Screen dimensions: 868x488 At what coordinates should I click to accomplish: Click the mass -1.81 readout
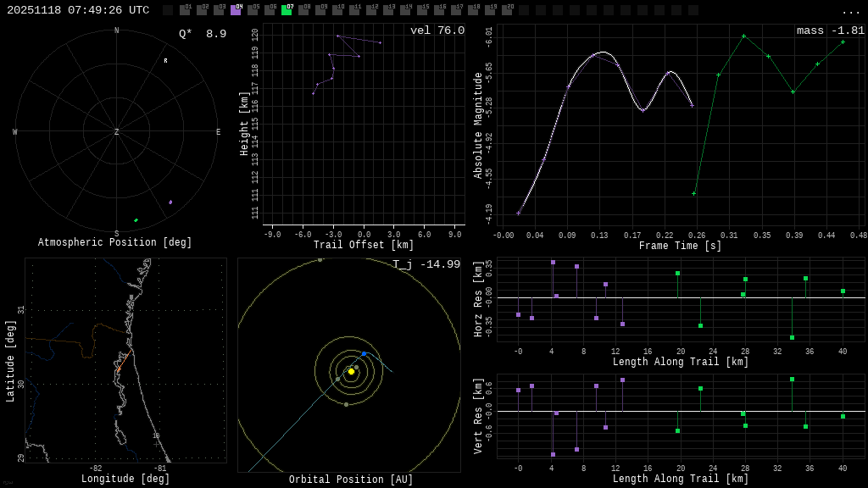coord(830,30)
